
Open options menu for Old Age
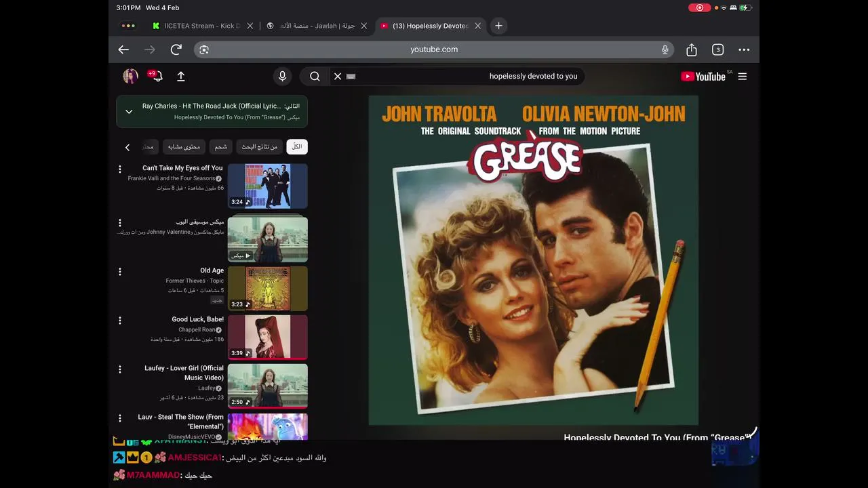120,272
